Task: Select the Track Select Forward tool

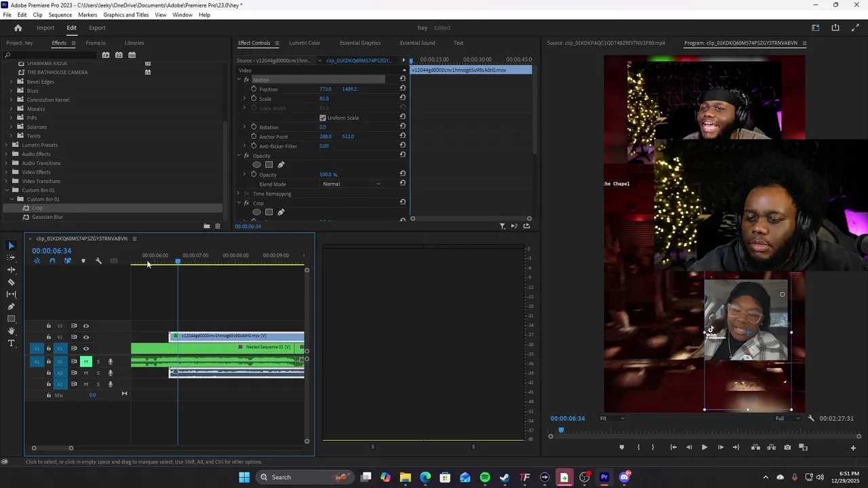Action: 11,258
